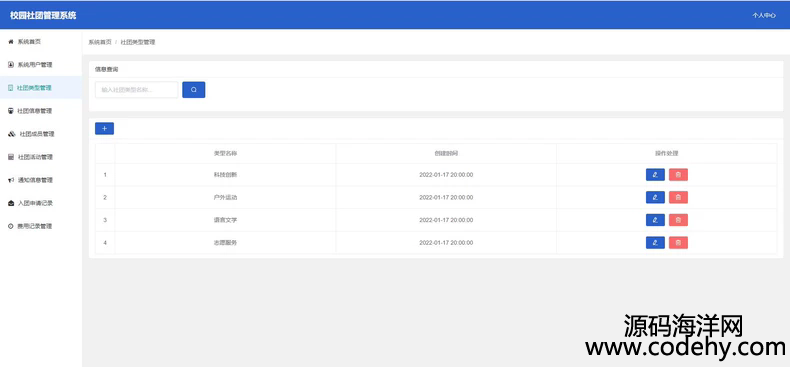
Task: Edit the 户外运动 type entry
Action: [x=655, y=198]
